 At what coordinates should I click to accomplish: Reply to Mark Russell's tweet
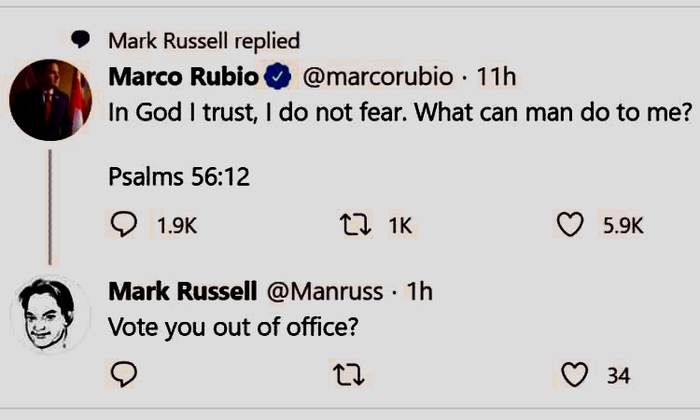pos(123,375)
